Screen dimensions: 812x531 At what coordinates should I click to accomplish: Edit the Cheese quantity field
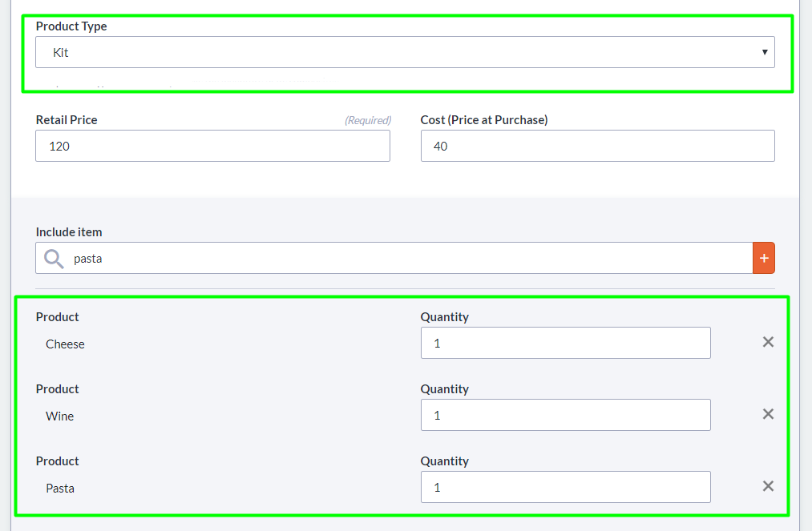pos(565,343)
